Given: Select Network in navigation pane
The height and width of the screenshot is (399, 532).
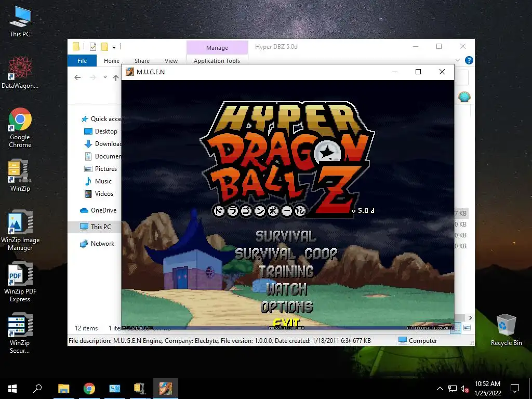Looking at the screenshot, I should pyautogui.click(x=97, y=244).
